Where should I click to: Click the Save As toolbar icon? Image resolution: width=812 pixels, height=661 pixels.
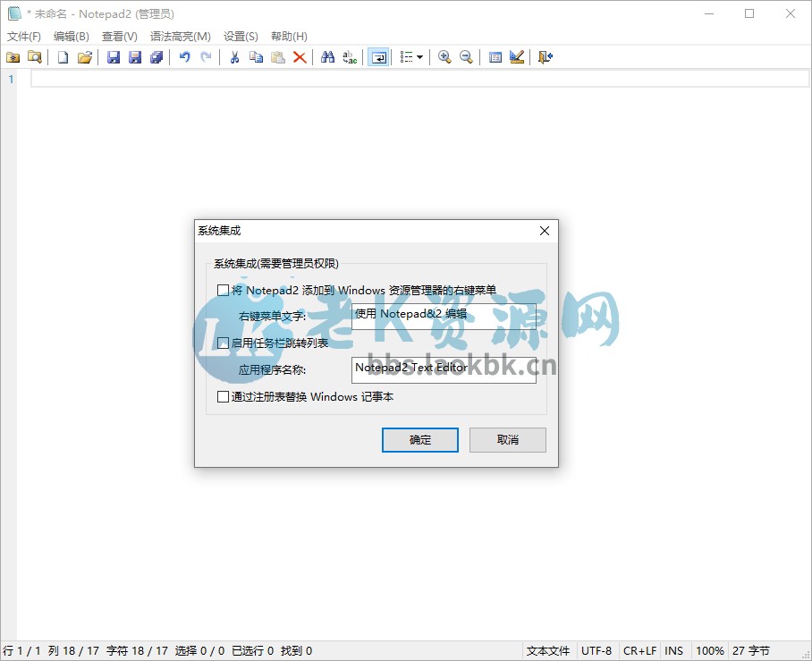135,57
